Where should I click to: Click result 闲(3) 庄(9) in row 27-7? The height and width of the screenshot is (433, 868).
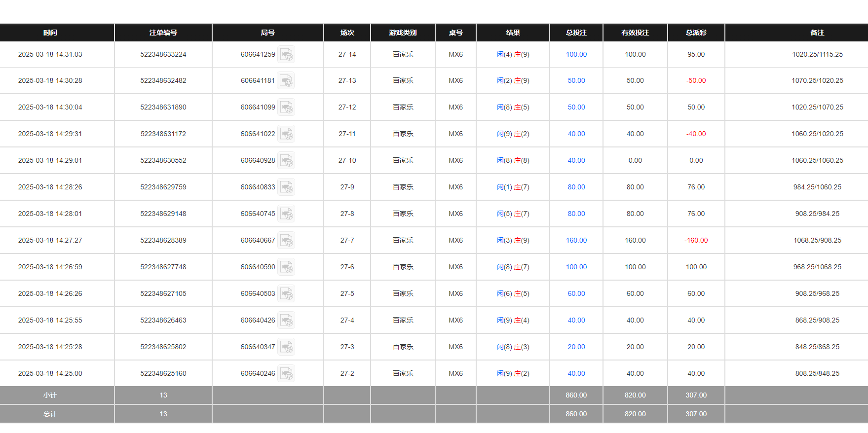pyautogui.click(x=513, y=240)
